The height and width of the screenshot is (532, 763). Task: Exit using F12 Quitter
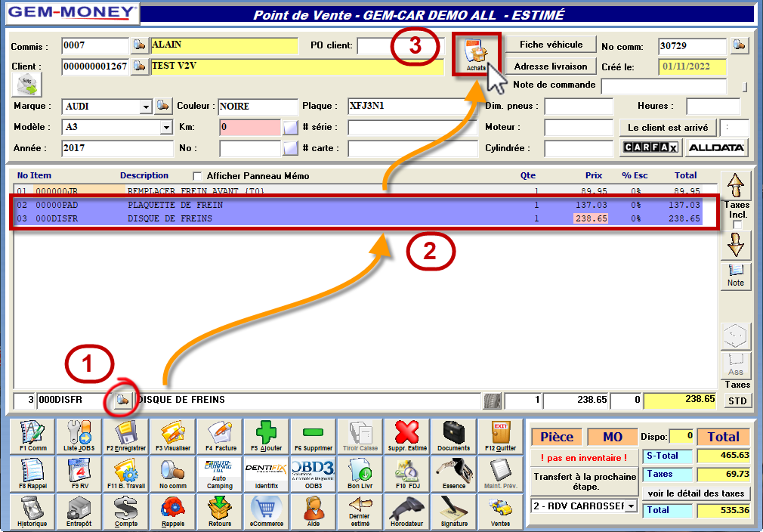point(500,436)
